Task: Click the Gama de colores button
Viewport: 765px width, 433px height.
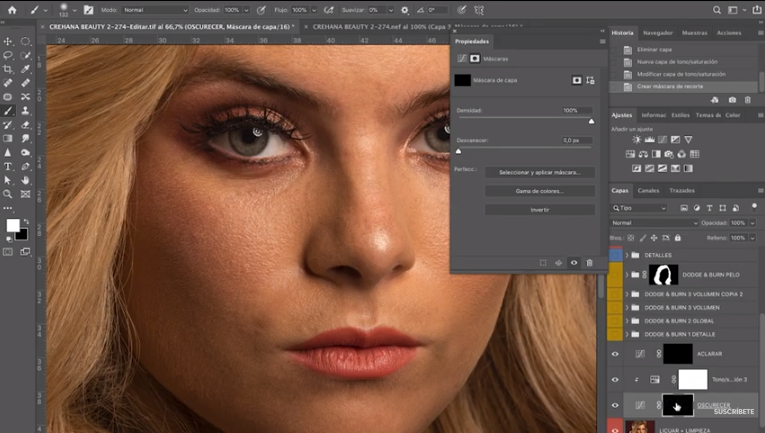Action: [x=539, y=191]
